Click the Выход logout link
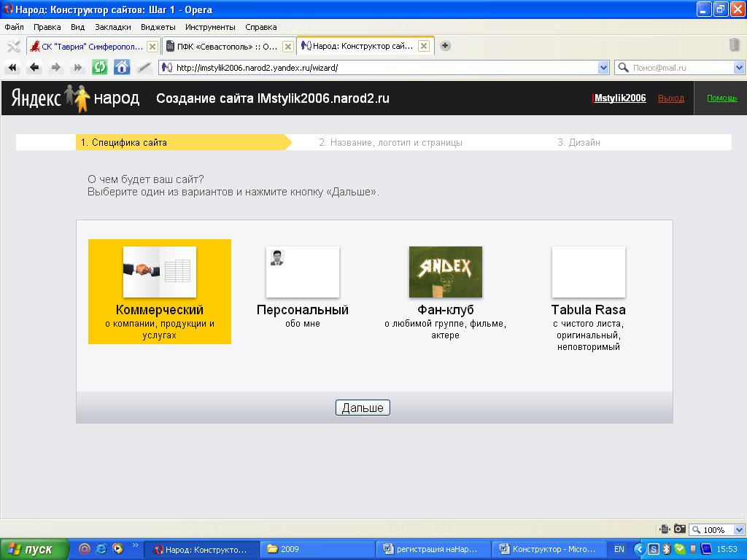The width and height of the screenshot is (747, 560). tap(671, 98)
